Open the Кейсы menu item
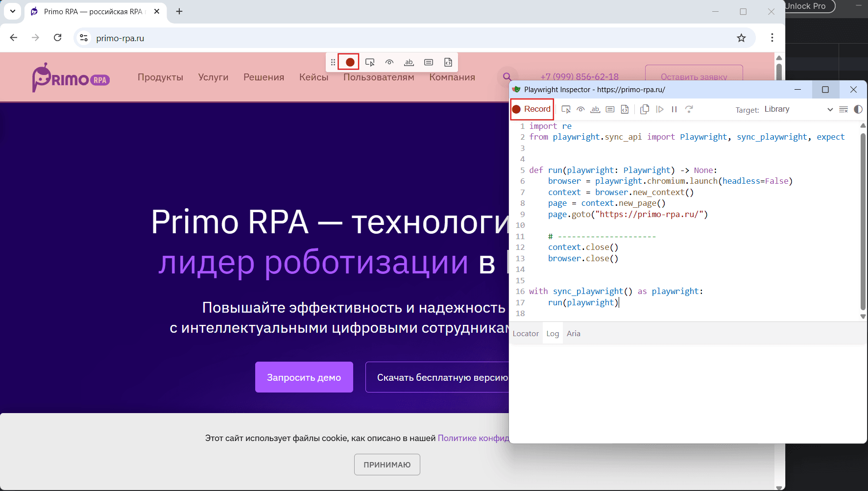Image resolution: width=868 pixels, height=491 pixels. tap(313, 77)
